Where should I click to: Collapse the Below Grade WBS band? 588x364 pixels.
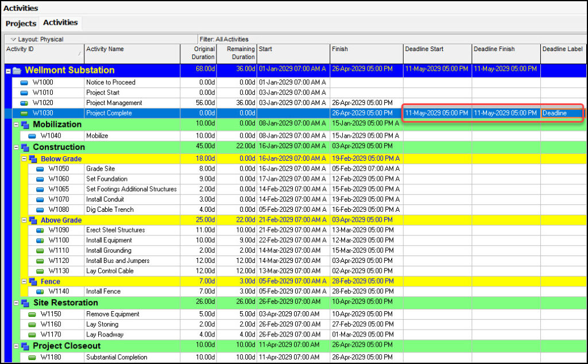pos(24,158)
